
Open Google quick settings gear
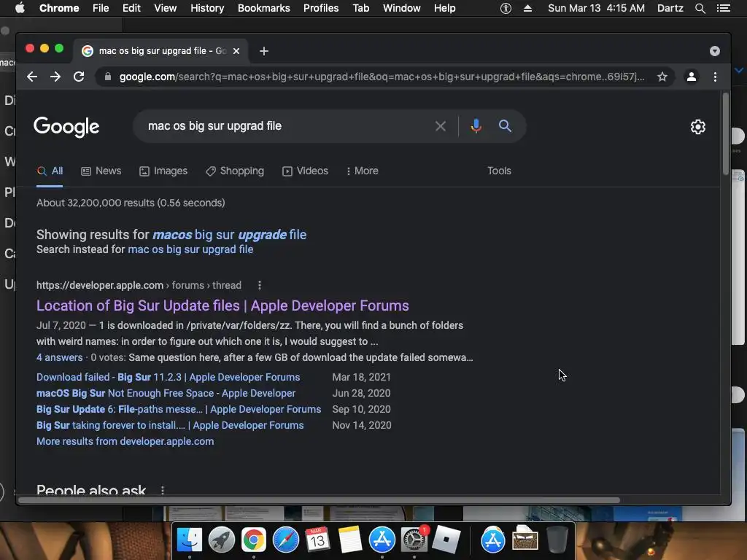pyautogui.click(x=698, y=127)
